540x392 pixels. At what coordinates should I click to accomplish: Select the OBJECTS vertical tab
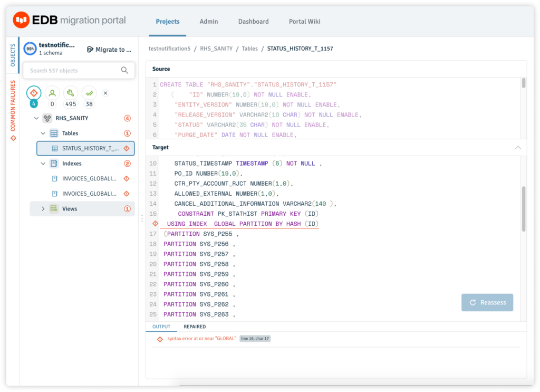click(13, 55)
